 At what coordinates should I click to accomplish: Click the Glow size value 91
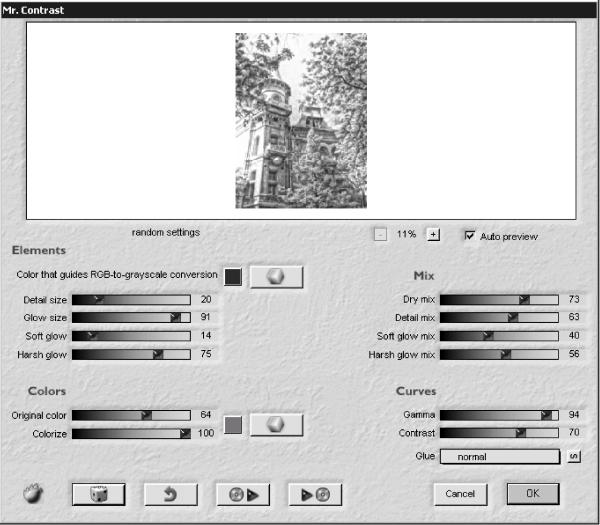tap(206, 317)
